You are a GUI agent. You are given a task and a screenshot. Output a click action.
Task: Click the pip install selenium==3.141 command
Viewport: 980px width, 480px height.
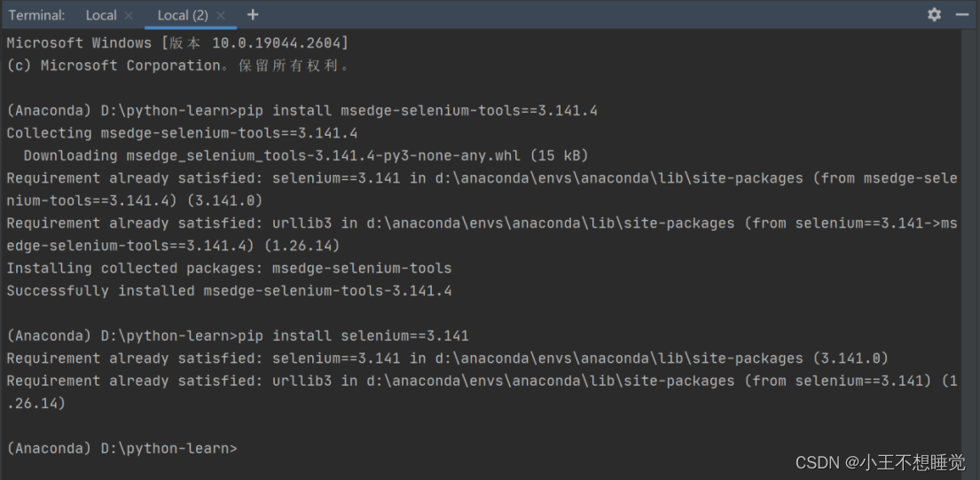click(353, 335)
